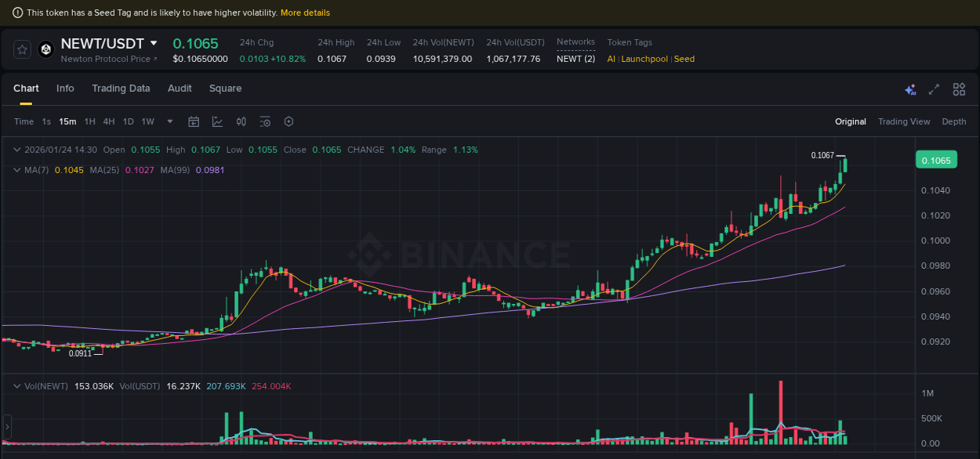Open the Square tab
Viewport: 980px width, 459px height.
[x=225, y=89]
